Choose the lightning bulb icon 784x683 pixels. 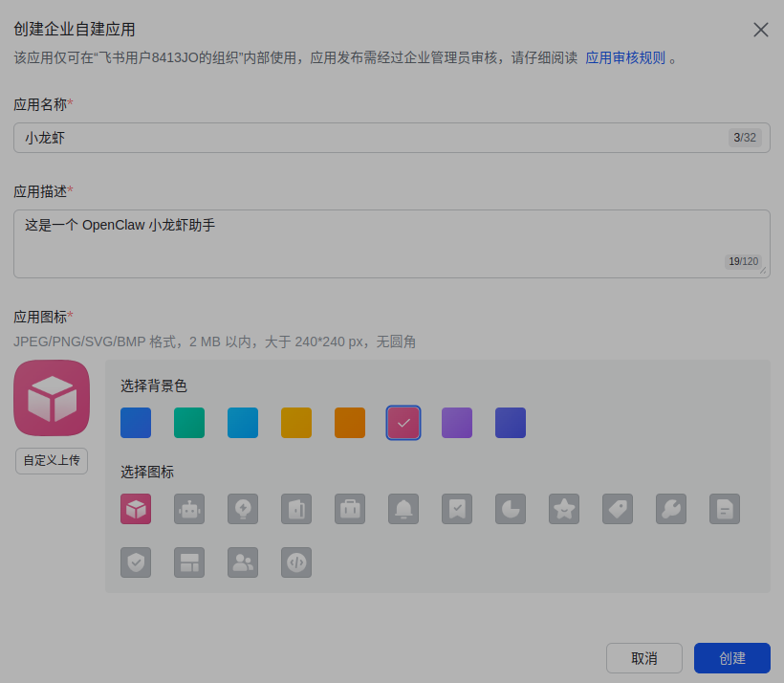coord(243,509)
